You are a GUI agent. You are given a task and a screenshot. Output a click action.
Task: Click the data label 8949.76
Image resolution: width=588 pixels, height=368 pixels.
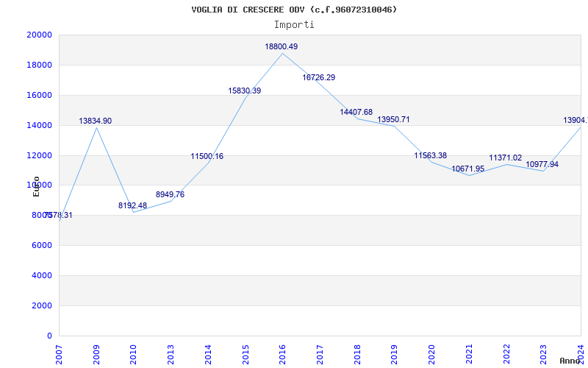point(171,194)
